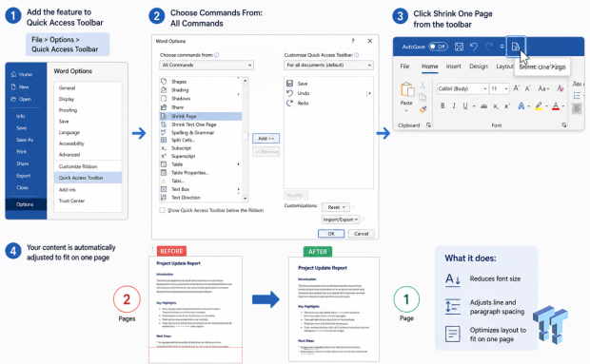The width and height of the screenshot is (590, 364).
Task: Click the Add >> button
Action: coord(266,139)
